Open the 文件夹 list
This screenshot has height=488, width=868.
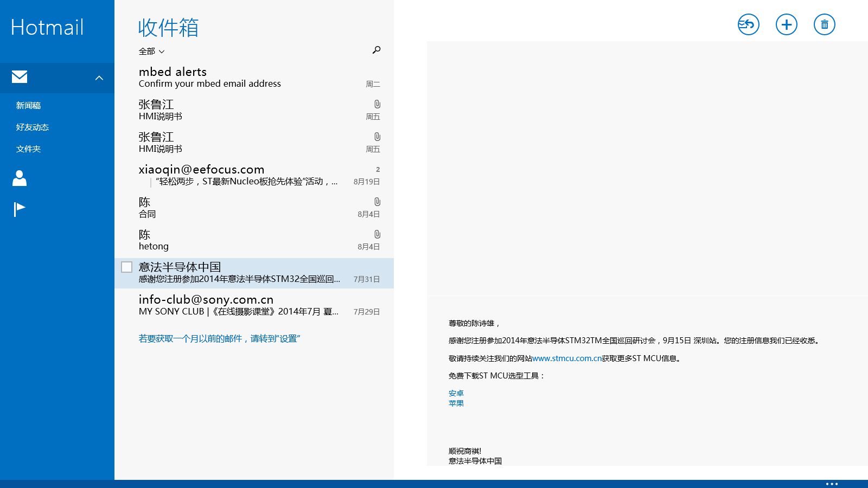point(28,149)
